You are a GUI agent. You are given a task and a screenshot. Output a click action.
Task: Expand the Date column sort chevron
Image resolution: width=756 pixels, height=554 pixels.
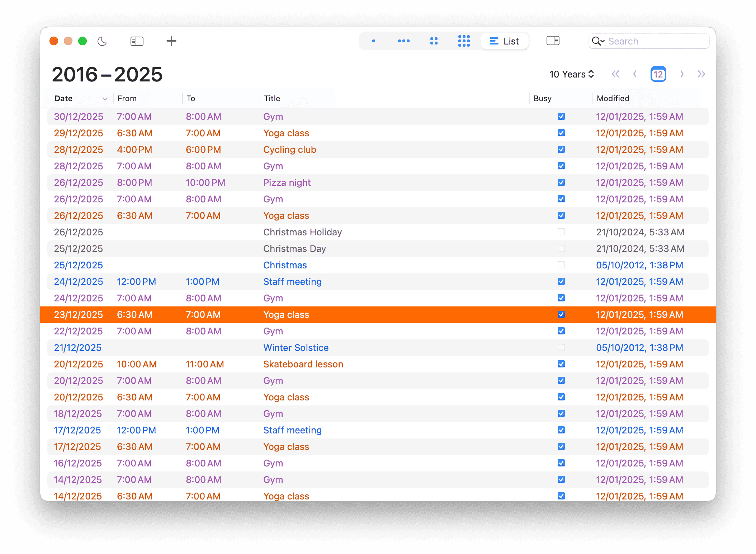[105, 98]
